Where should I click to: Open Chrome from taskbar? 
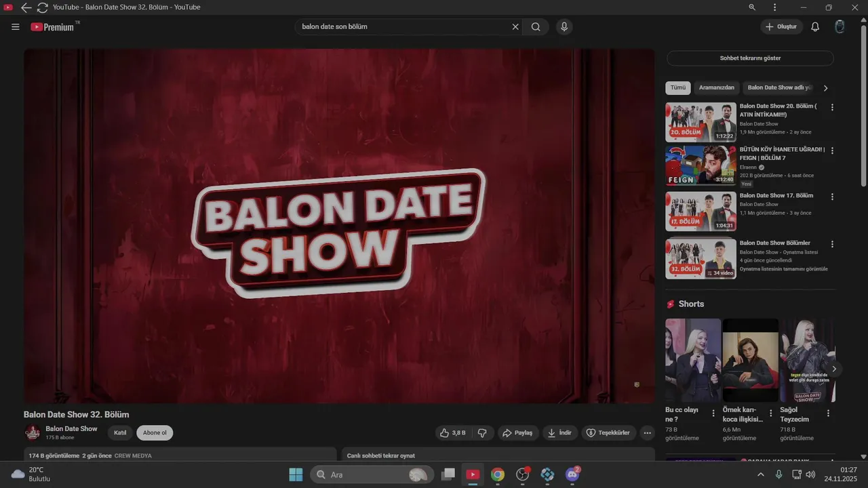click(x=498, y=474)
